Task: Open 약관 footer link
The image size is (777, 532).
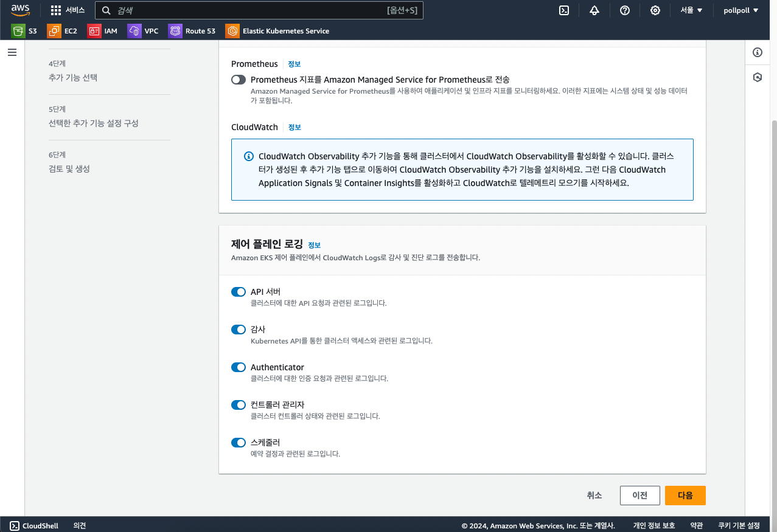Action: [697, 525]
